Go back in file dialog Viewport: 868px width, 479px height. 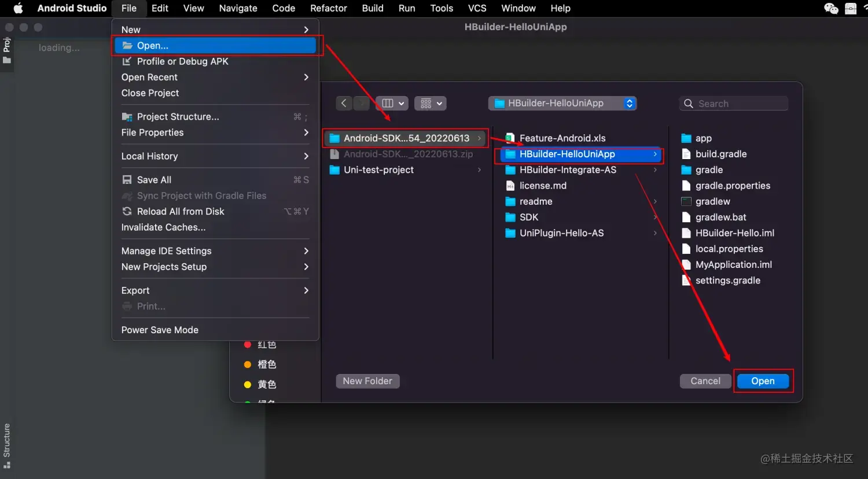coord(344,103)
